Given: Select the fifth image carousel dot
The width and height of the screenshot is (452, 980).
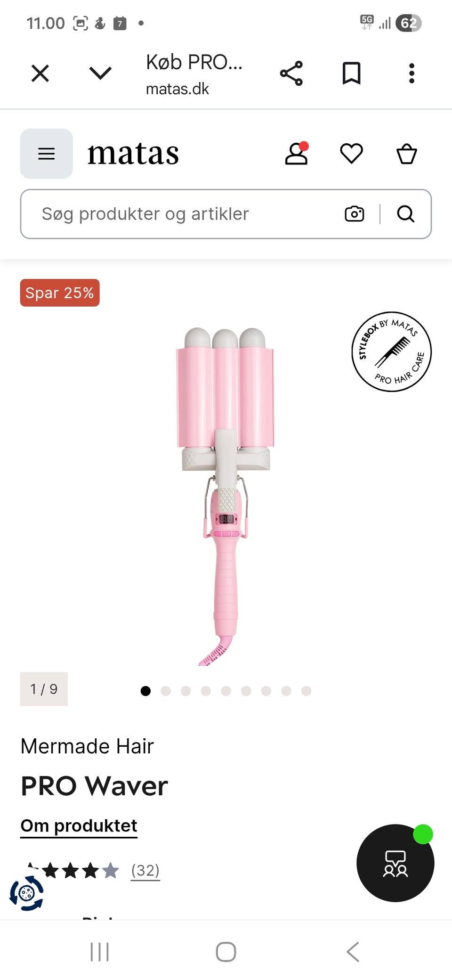Looking at the screenshot, I should (x=226, y=691).
